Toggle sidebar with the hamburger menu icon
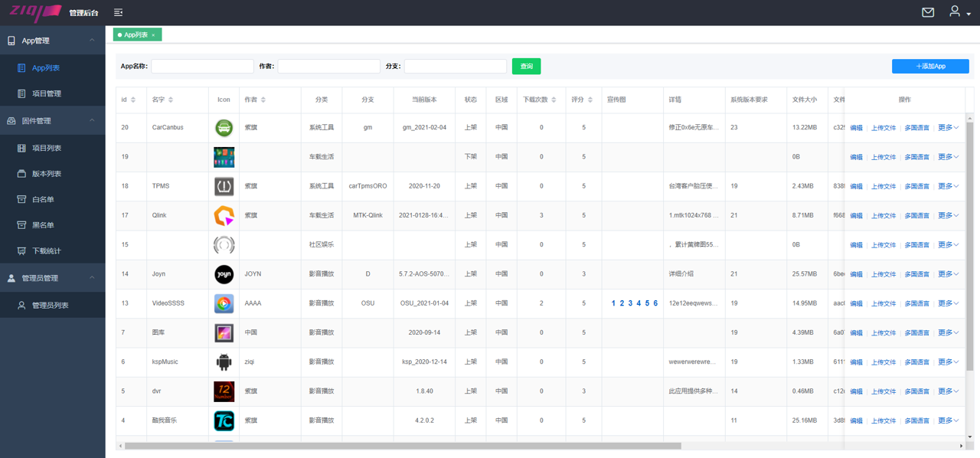This screenshot has height=458, width=980. click(118, 12)
